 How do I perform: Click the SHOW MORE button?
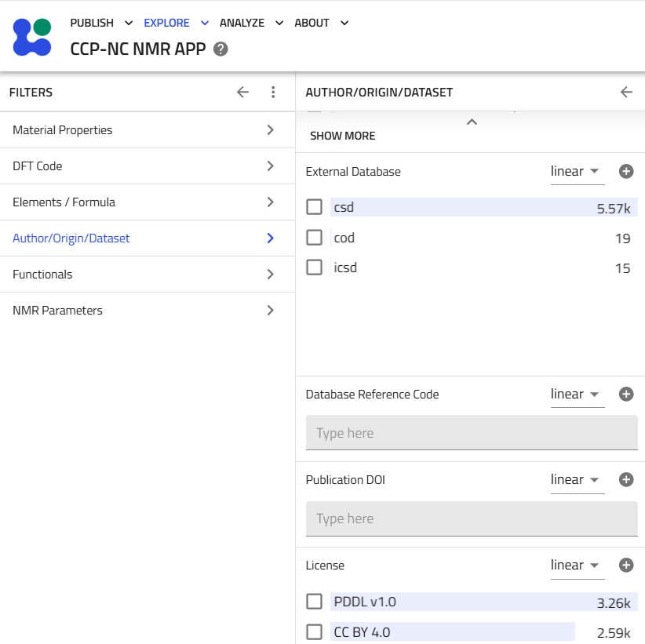(x=342, y=136)
